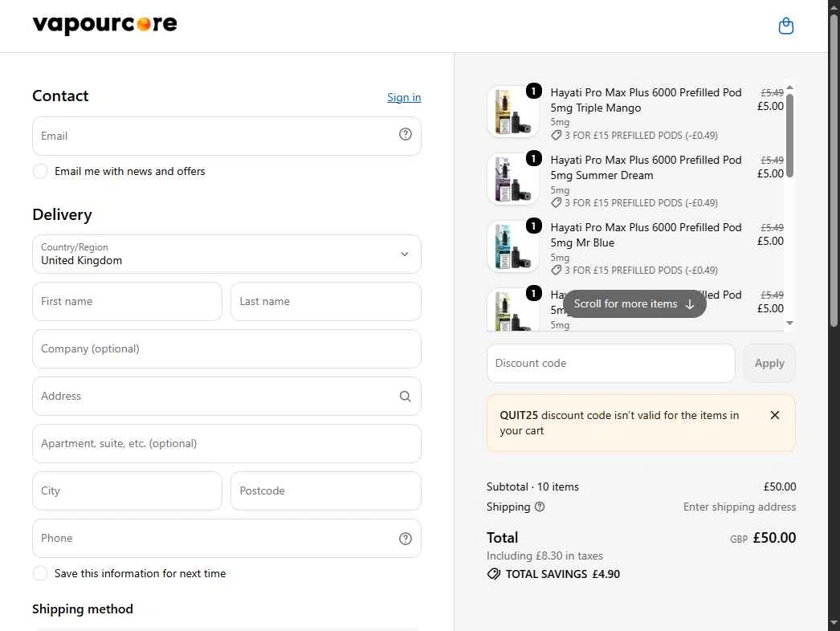Image resolution: width=840 pixels, height=631 pixels.
Task: Focus the First name field
Action: click(x=127, y=302)
